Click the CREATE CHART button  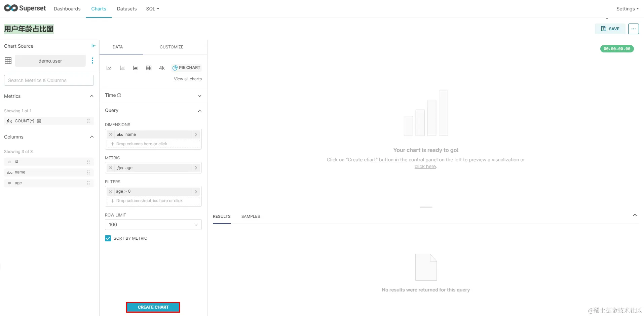153,307
